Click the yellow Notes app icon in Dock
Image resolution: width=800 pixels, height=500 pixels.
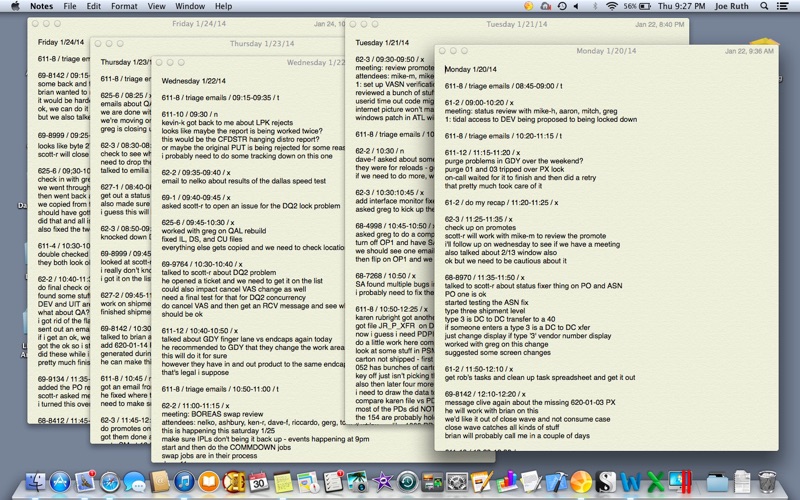283,482
